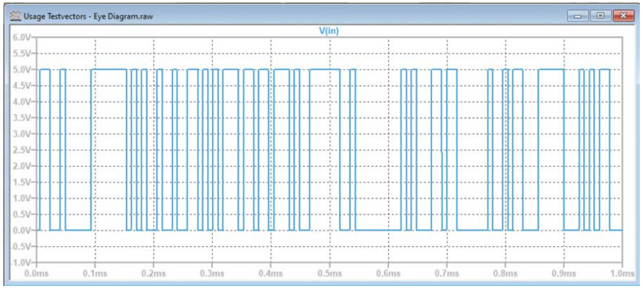
Task: Click the 0.1ms time axis label
Action: click(x=95, y=273)
